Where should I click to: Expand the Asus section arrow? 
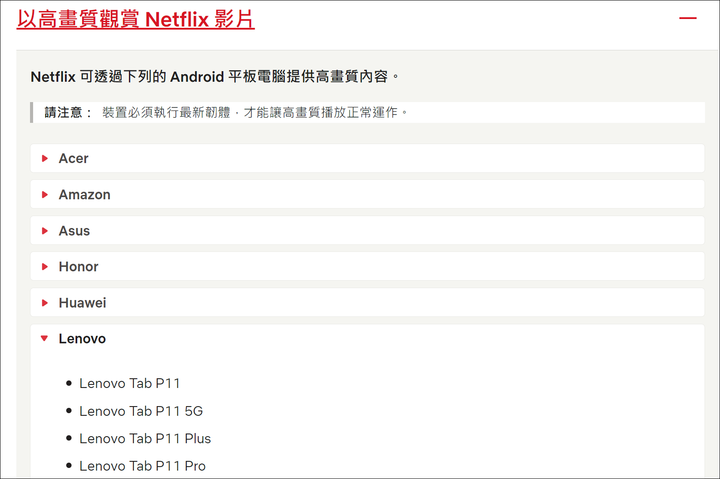tap(45, 231)
